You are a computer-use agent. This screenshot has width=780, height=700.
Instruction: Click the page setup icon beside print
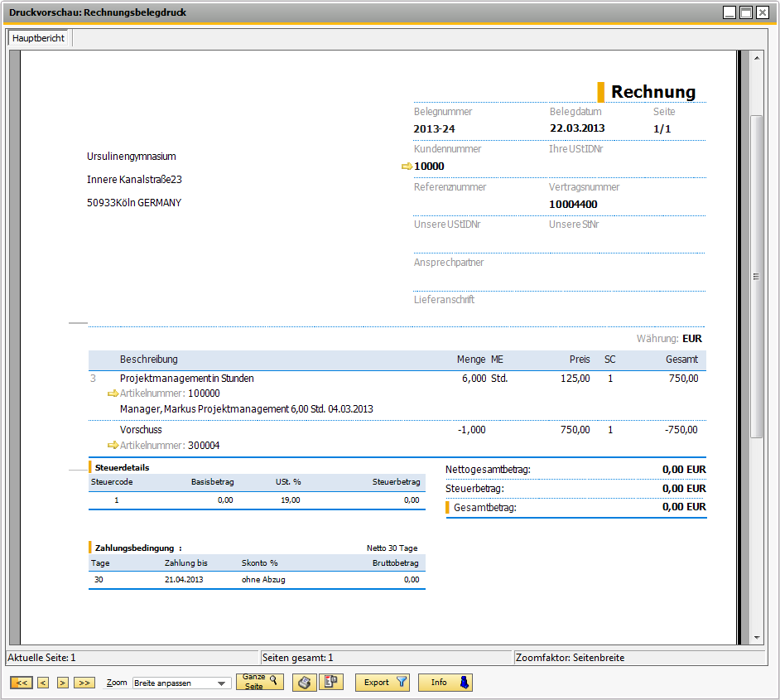[330, 683]
